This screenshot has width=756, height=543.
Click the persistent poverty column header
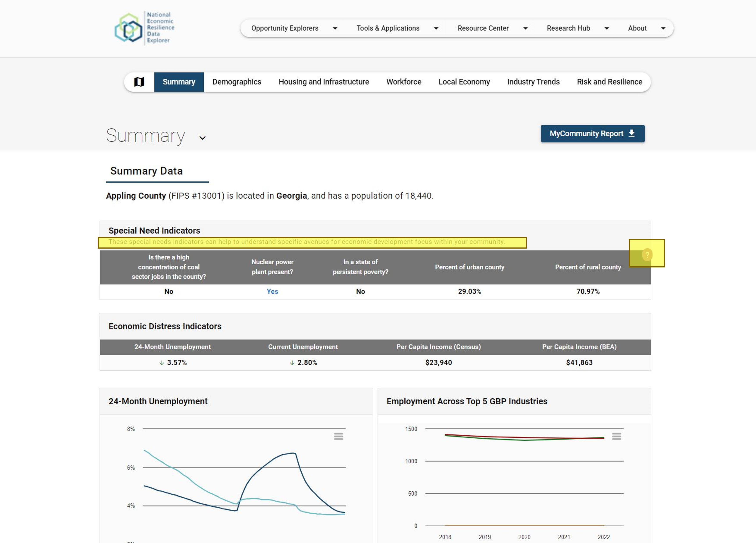tap(360, 267)
